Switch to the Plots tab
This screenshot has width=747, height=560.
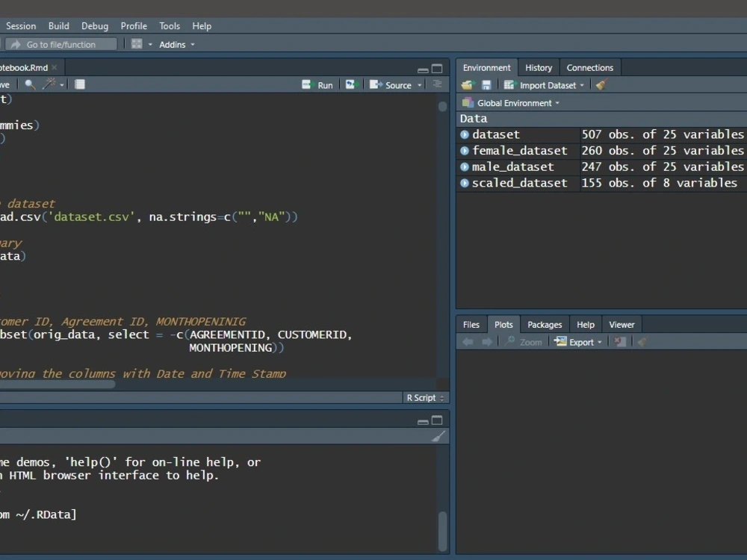(x=503, y=325)
